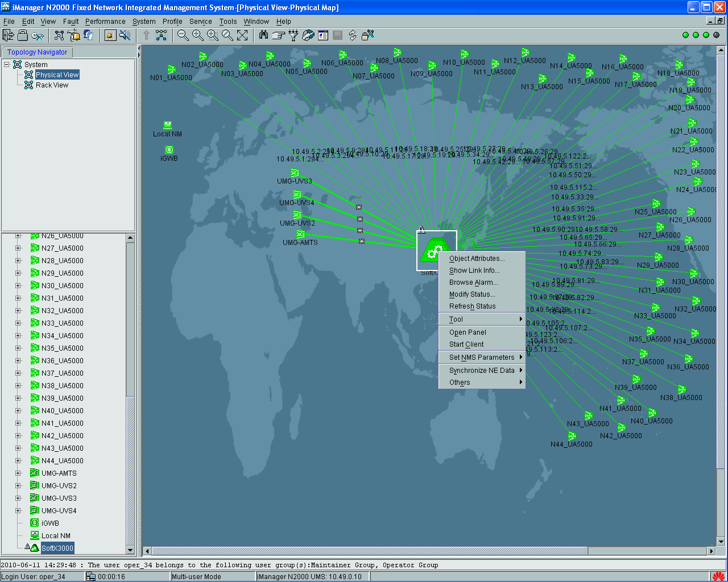
Task: Click the binoculars find icon
Action: coord(263,35)
